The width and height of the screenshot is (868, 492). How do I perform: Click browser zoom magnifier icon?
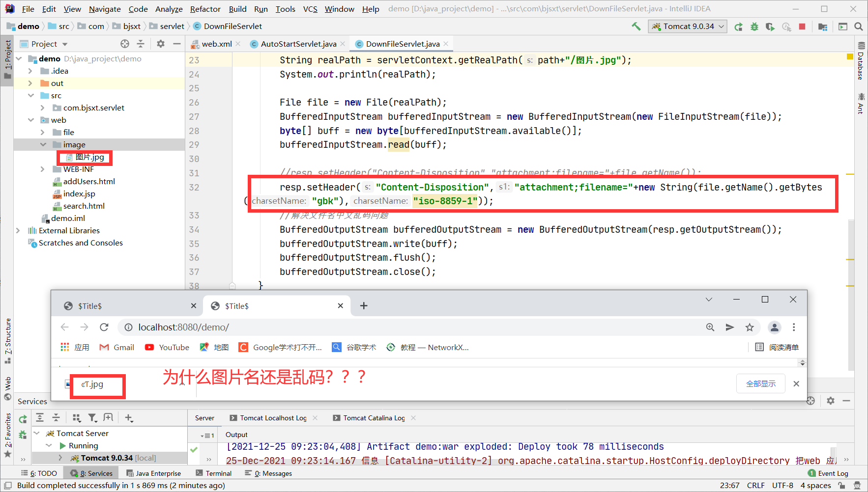click(x=710, y=327)
